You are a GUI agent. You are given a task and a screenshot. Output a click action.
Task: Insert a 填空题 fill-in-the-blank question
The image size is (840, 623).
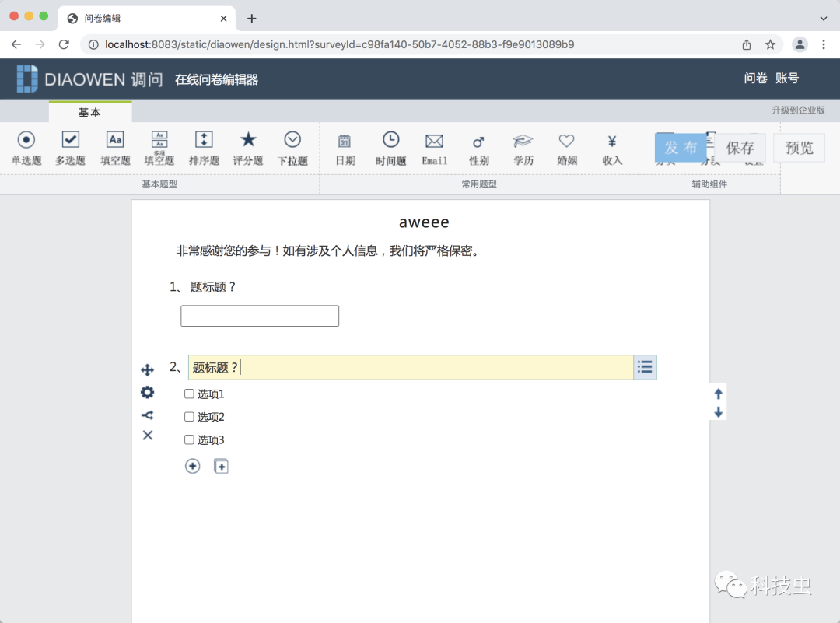pyautogui.click(x=115, y=148)
